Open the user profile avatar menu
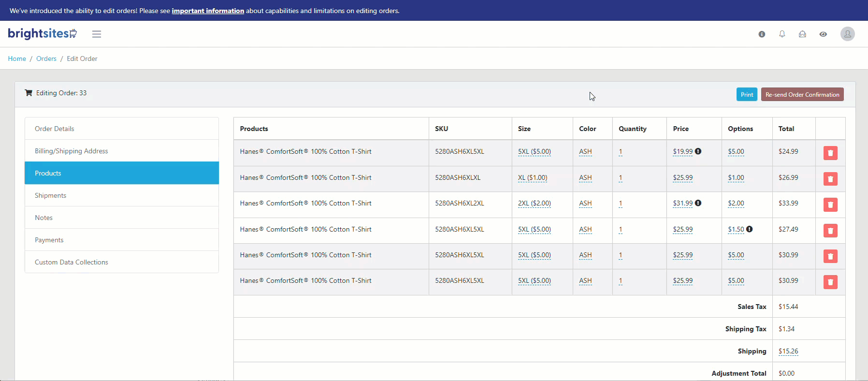 tap(847, 34)
